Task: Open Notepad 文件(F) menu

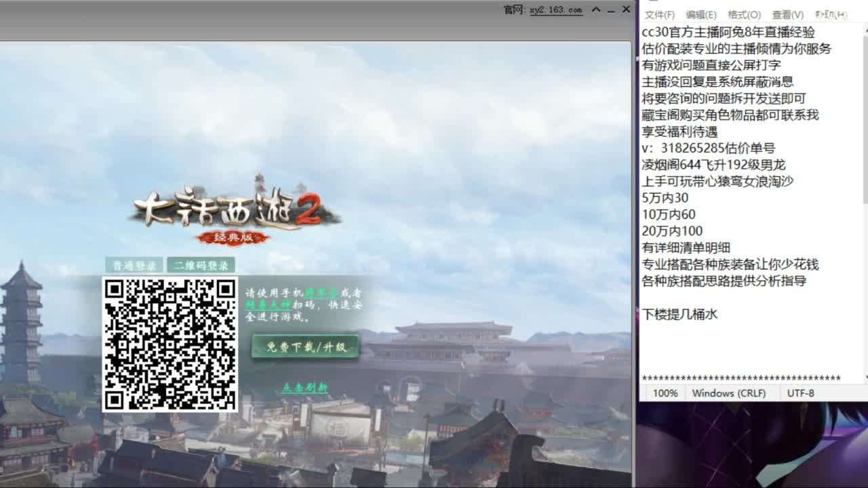Action: pyautogui.click(x=660, y=15)
